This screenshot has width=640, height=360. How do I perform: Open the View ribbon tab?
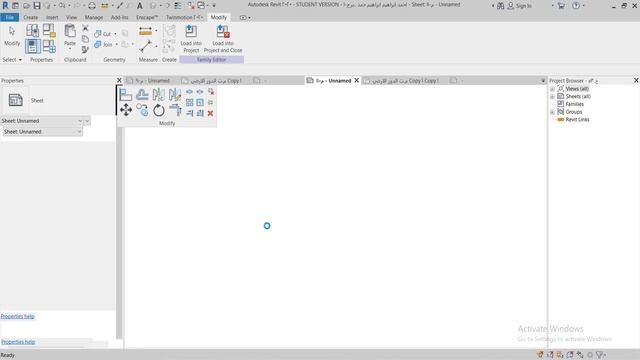click(x=71, y=18)
